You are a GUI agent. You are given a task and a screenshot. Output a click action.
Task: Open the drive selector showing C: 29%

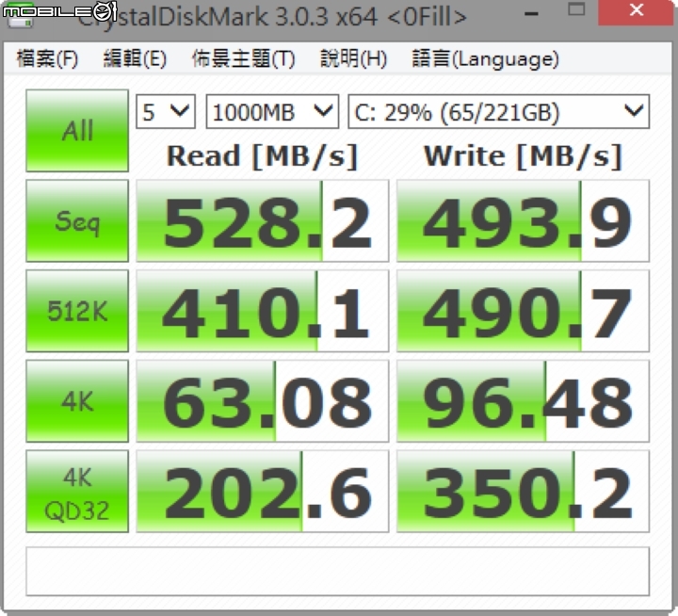pyautogui.click(x=498, y=111)
